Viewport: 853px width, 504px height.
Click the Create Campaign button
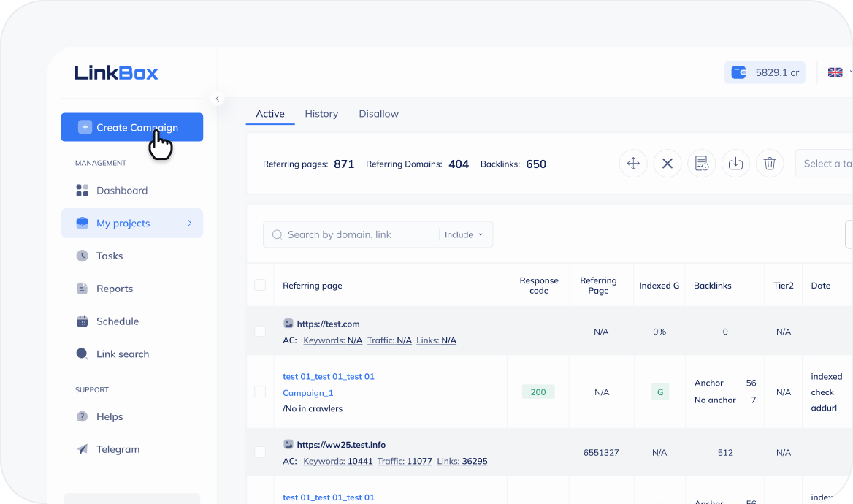131,127
